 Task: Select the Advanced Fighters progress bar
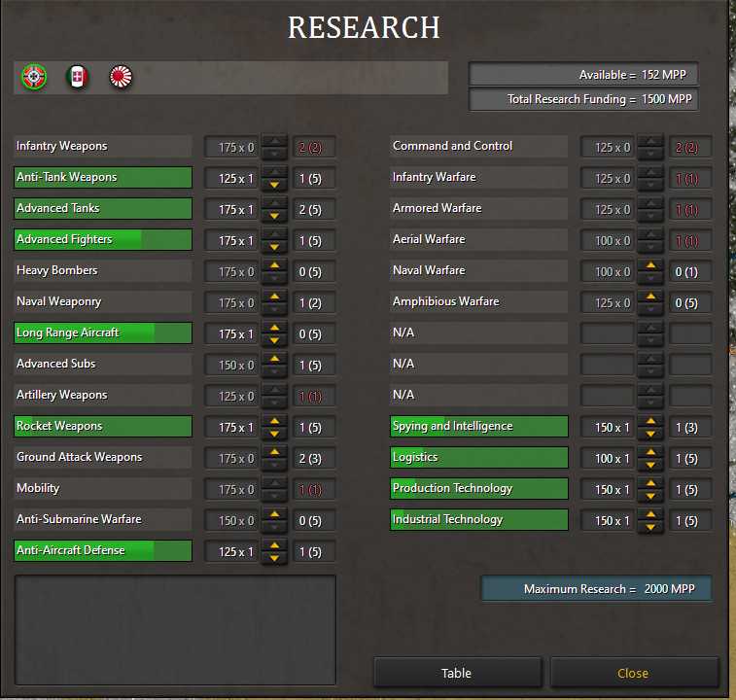(103, 239)
